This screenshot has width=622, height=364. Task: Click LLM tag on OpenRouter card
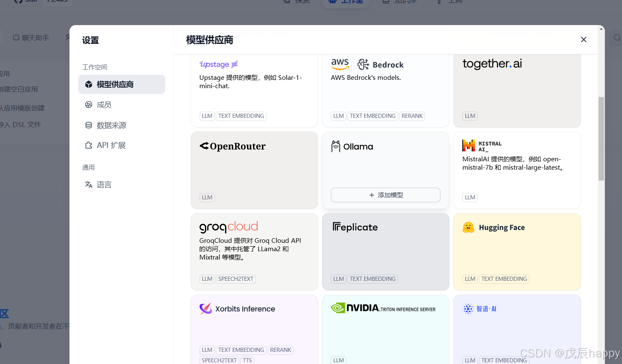coord(207,198)
